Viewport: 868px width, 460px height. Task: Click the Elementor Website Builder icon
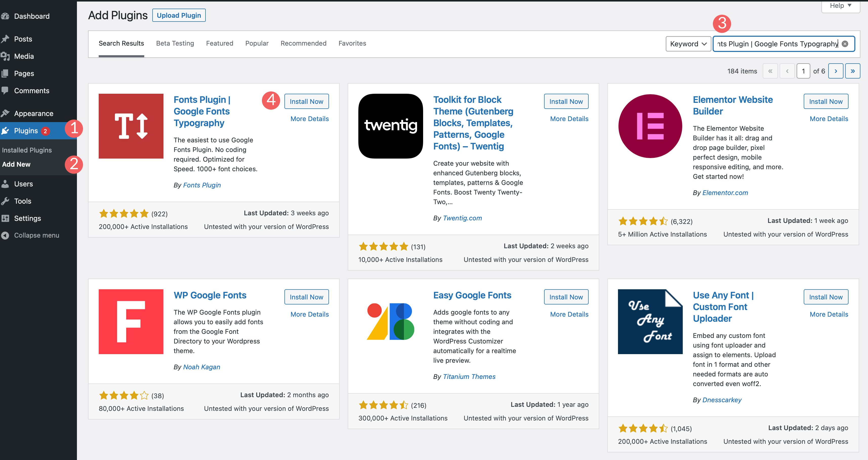click(x=650, y=126)
